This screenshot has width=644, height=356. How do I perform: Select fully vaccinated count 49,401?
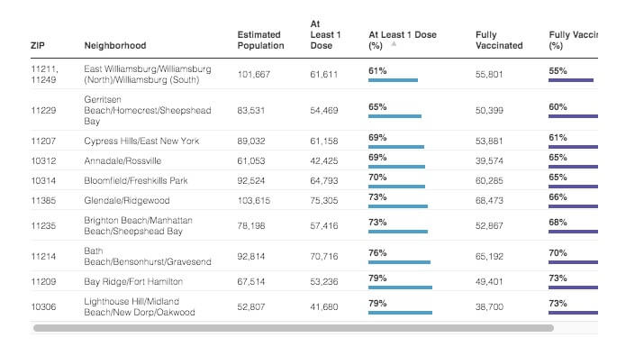point(489,281)
